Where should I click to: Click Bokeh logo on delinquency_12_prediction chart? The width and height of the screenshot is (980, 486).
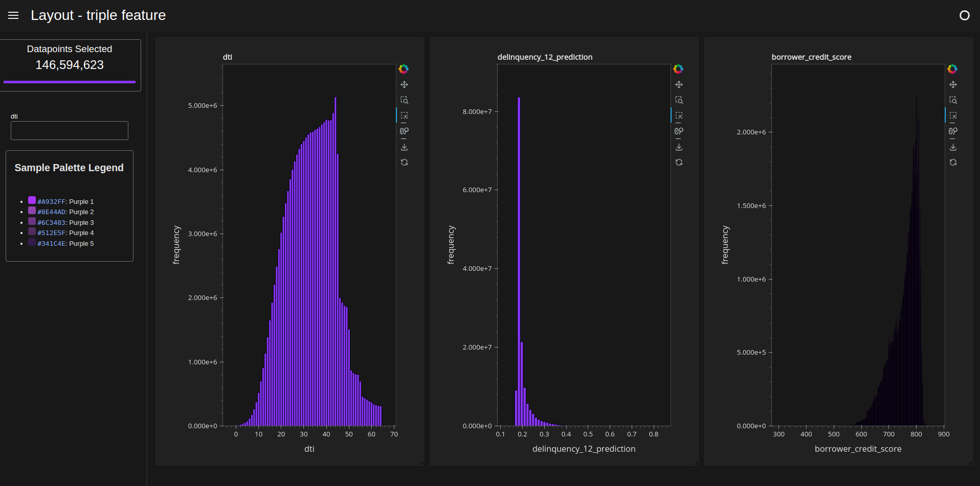click(x=678, y=69)
